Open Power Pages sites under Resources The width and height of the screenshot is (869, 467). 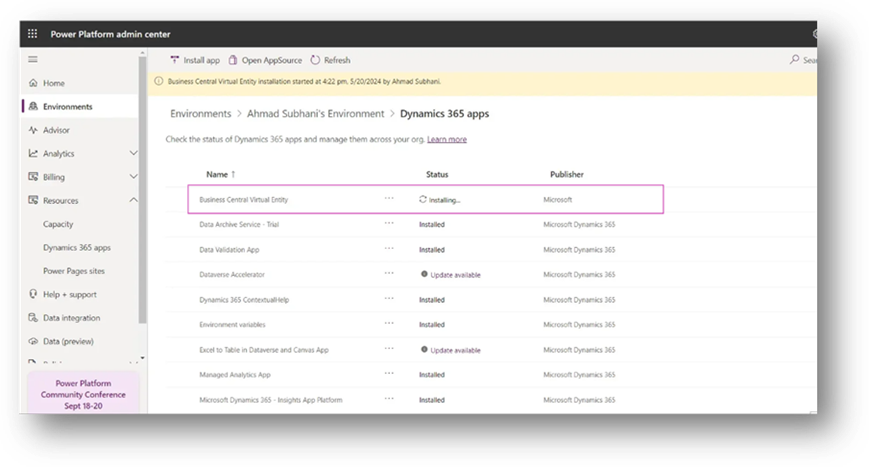[74, 271]
